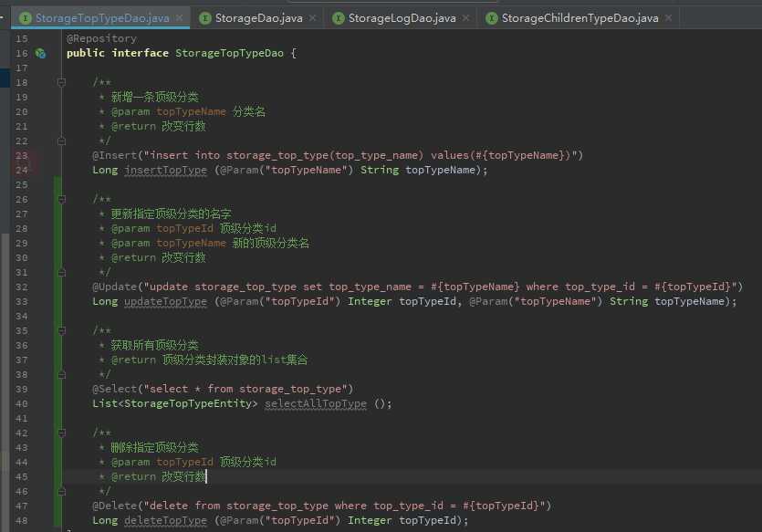
Task: Collapse the Javadoc comment starting at line 18
Action: (61, 82)
